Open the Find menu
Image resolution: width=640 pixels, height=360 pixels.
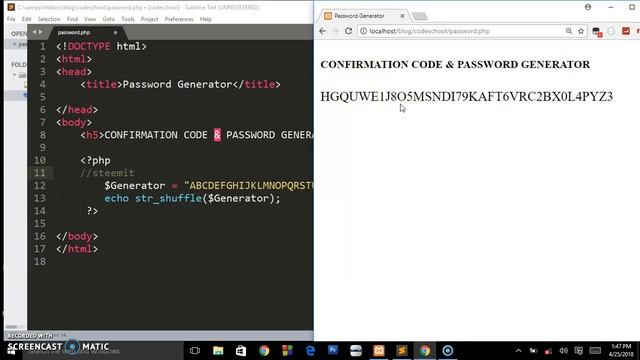(x=72, y=19)
